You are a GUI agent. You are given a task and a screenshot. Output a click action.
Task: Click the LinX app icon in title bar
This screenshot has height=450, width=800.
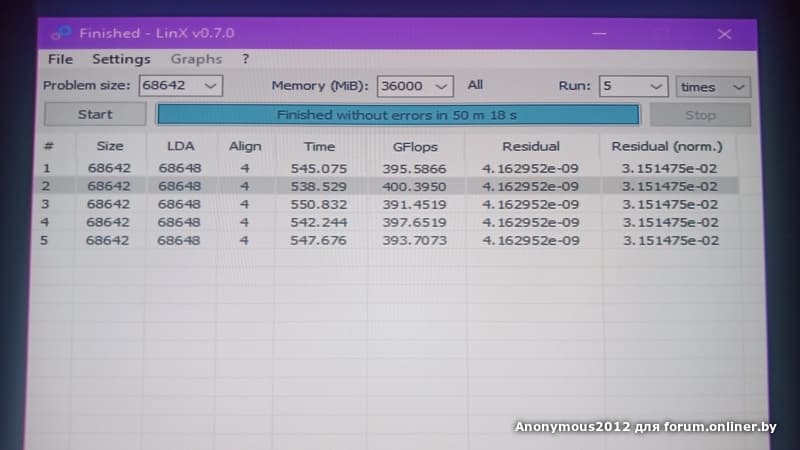pos(61,33)
